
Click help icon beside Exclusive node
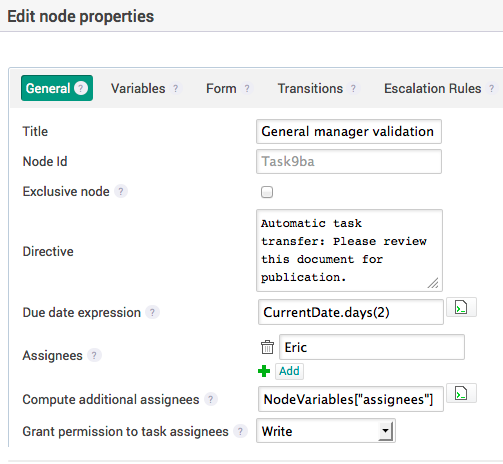pos(121,192)
